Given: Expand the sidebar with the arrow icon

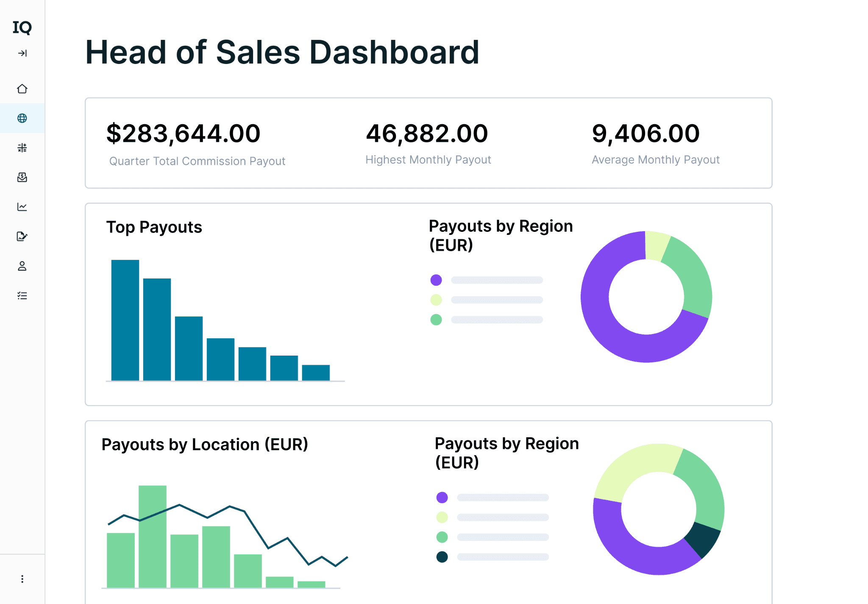Looking at the screenshot, I should (22, 53).
